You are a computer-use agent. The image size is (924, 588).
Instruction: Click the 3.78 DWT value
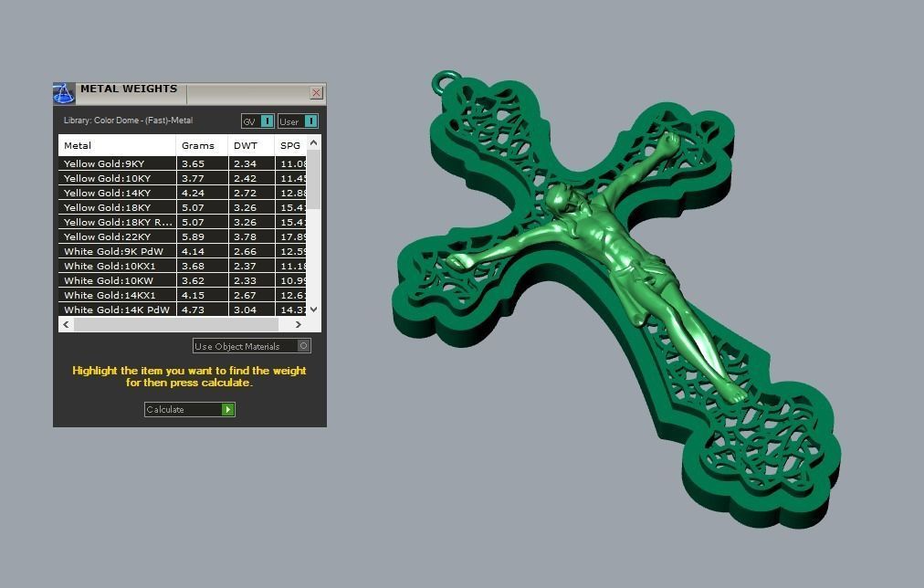tap(245, 236)
